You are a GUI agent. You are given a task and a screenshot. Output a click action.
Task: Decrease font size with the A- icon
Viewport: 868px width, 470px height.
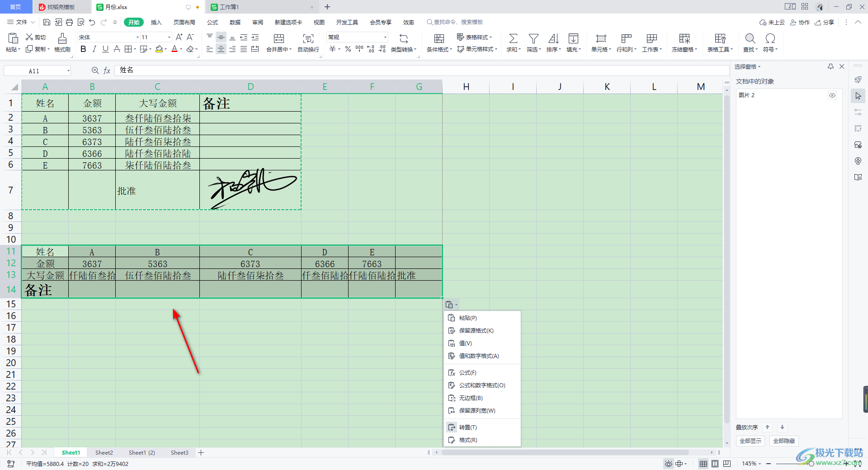tap(190, 37)
